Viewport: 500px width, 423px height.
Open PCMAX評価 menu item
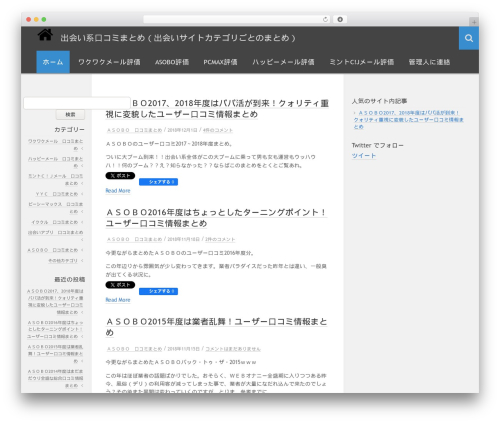(220, 62)
